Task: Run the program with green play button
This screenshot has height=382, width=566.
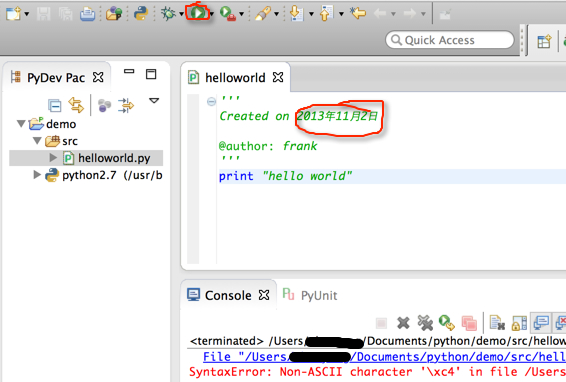Action: coord(197,13)
